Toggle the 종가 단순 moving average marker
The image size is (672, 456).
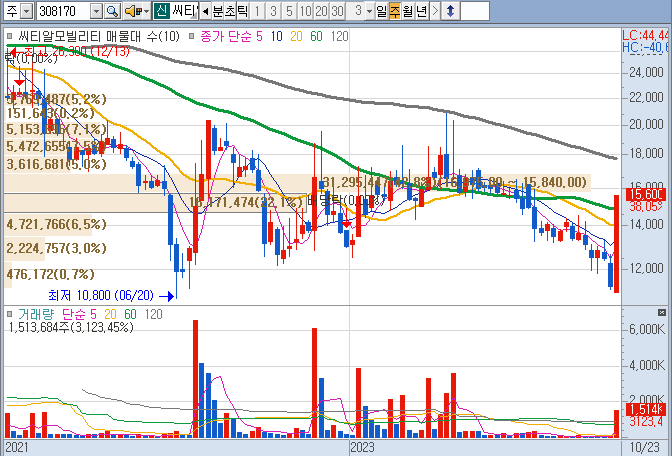192,36
